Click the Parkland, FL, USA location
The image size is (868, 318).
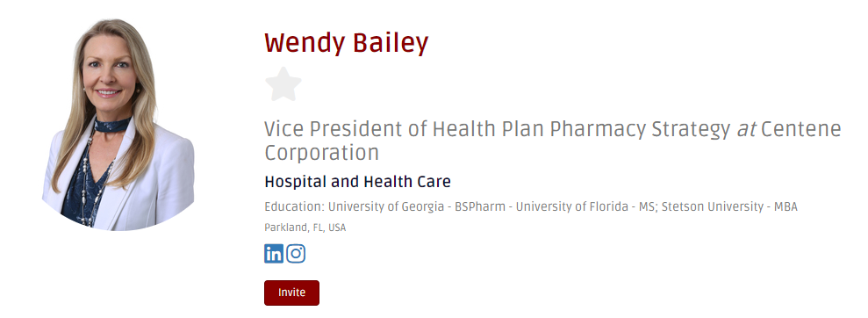click(x=305, y=228)
